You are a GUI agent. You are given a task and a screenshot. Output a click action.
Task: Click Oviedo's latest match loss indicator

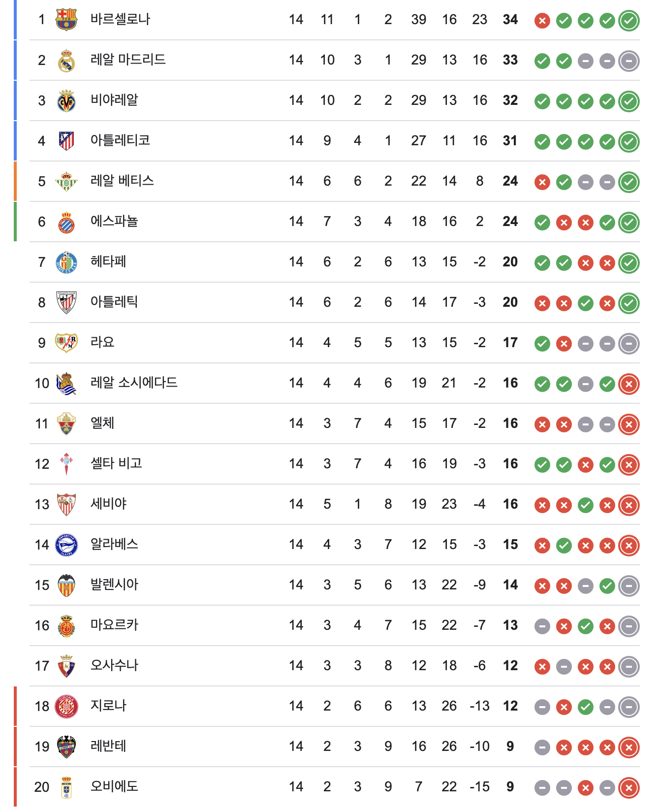628,788
